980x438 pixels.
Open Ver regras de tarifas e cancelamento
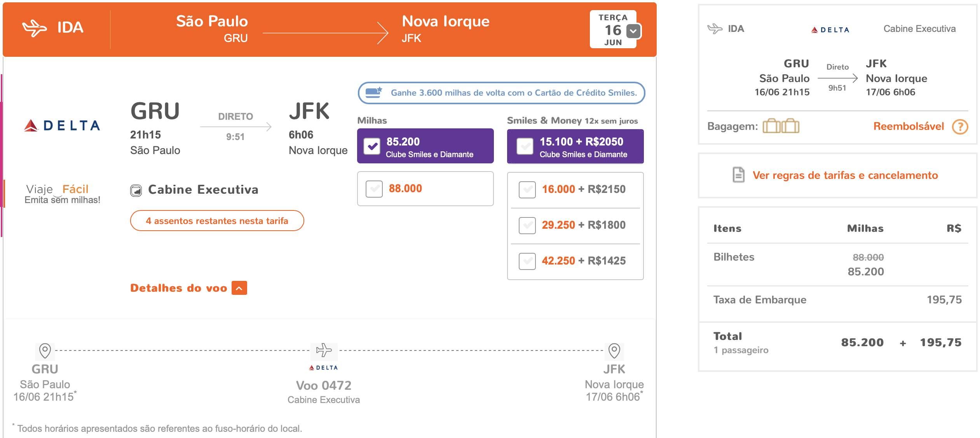pos(845,175)
